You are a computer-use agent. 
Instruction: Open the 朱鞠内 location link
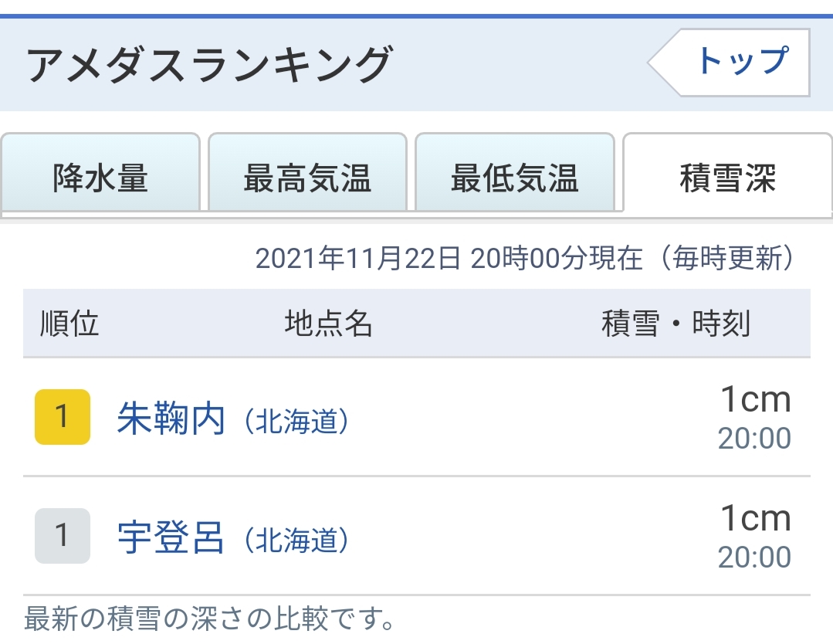[171, 419]
